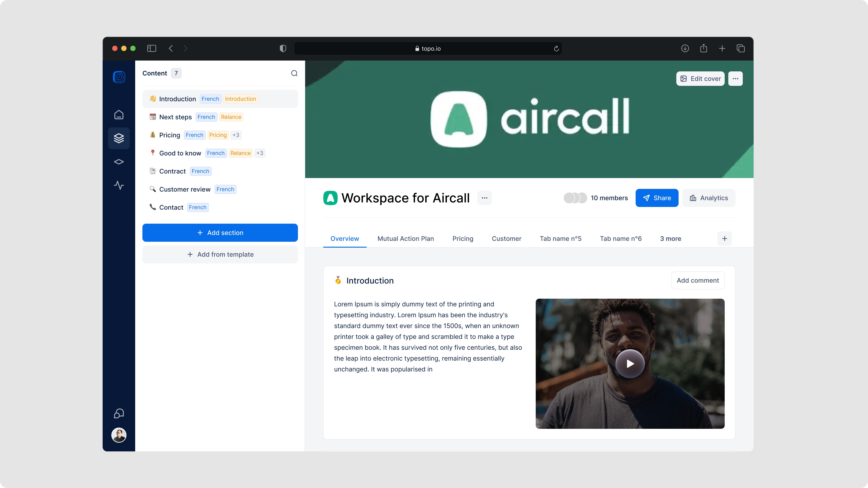The image size is (868, 488).
Task: Open the user profile avatar
Action: coord(119,435)
